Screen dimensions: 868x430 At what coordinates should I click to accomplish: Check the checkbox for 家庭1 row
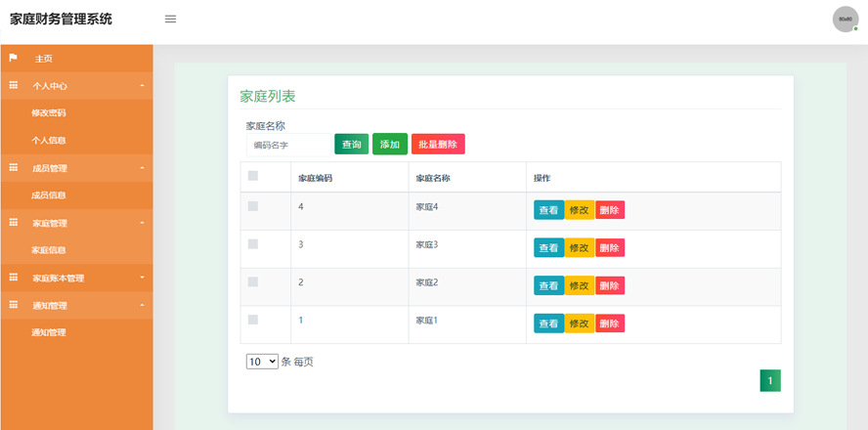click(253, 320)
